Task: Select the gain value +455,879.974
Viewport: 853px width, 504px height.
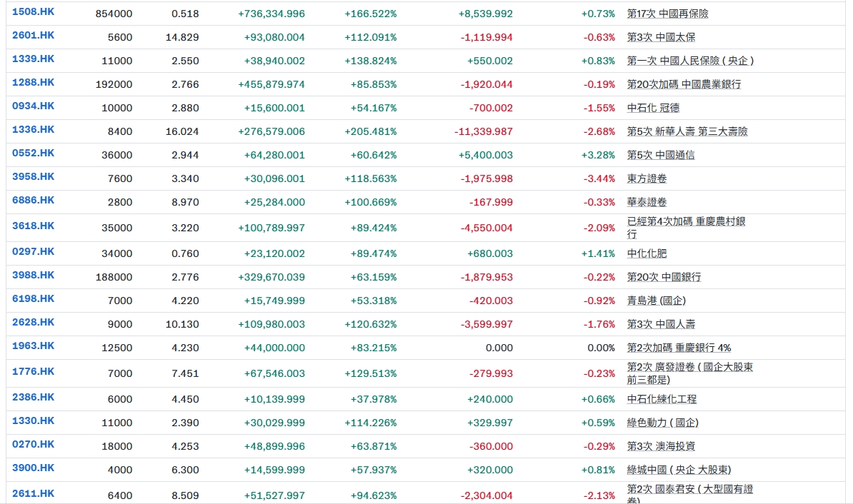Action: pos(271,84)
